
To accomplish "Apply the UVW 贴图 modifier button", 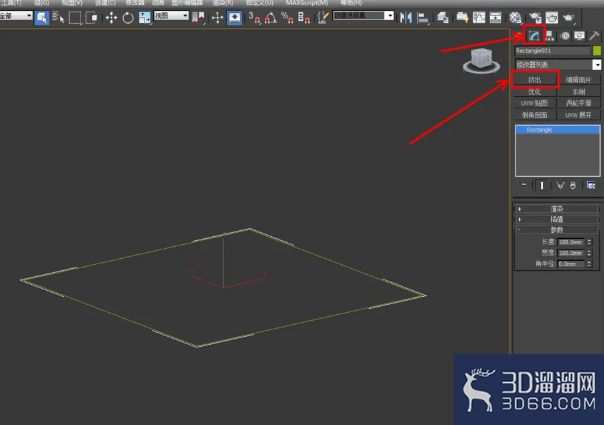I will [x=535, y=103].
